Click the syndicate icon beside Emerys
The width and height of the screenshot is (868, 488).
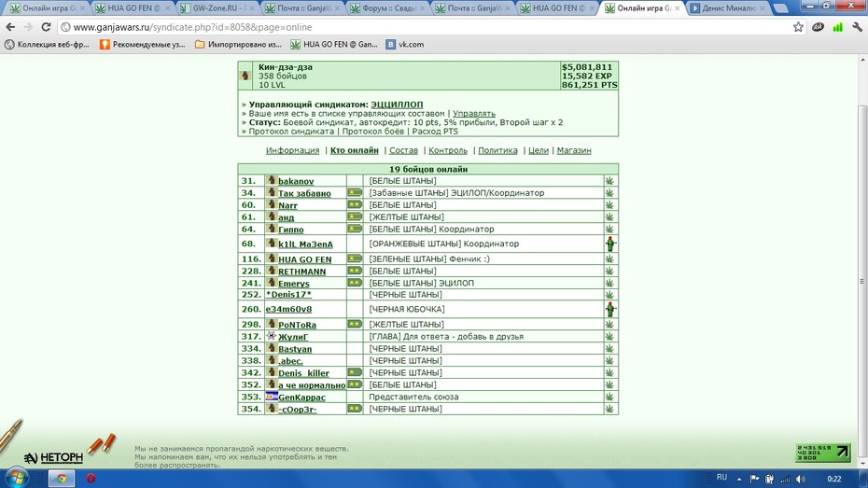coord(272,282)
